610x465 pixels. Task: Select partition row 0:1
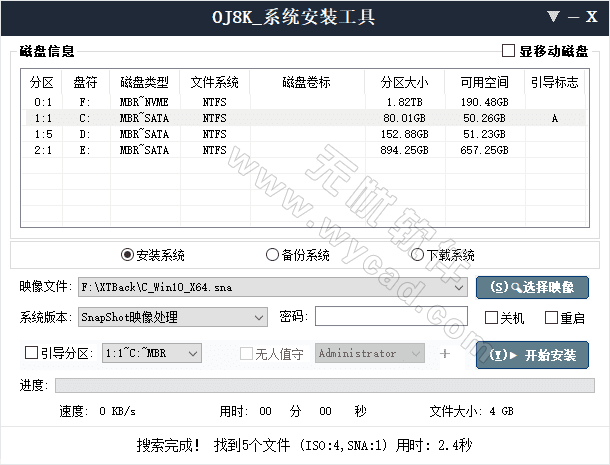point(304,102)
